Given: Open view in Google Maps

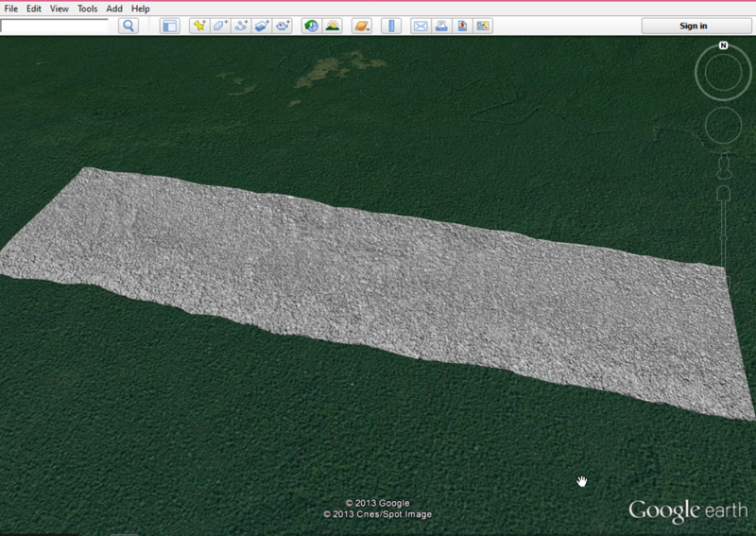Looking at the screenshot, I should (483, 26).
